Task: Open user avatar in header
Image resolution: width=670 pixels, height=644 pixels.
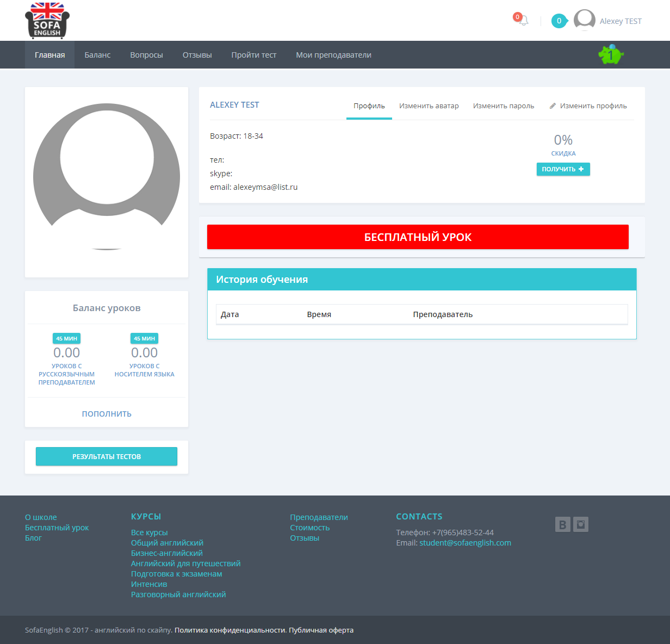Action: point(585,20)
